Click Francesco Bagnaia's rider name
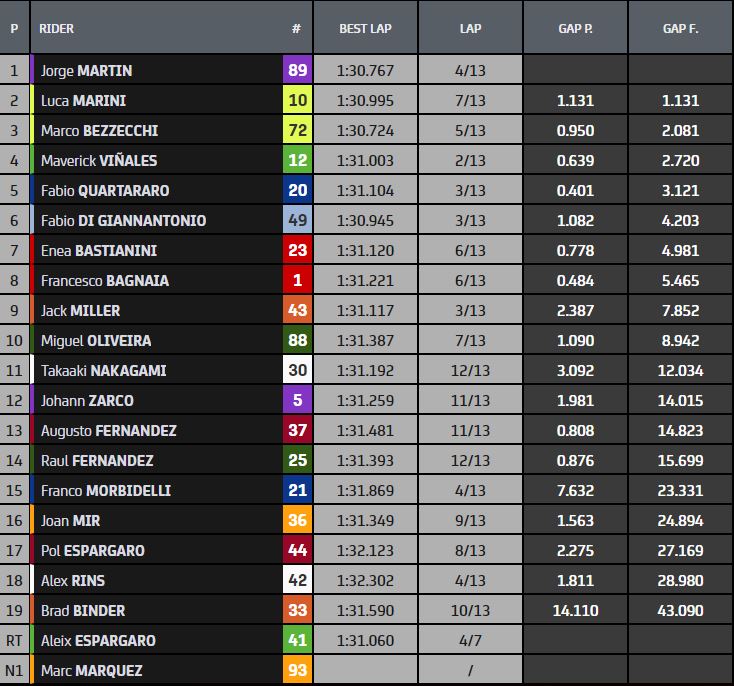734x686 pixels. [x=105, y=281]
